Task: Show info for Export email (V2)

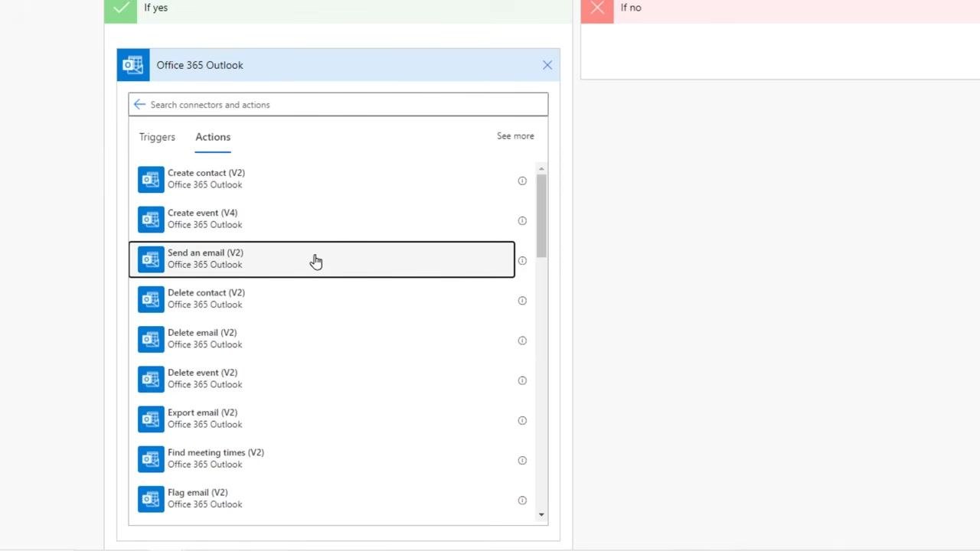Action: (522, 420)
